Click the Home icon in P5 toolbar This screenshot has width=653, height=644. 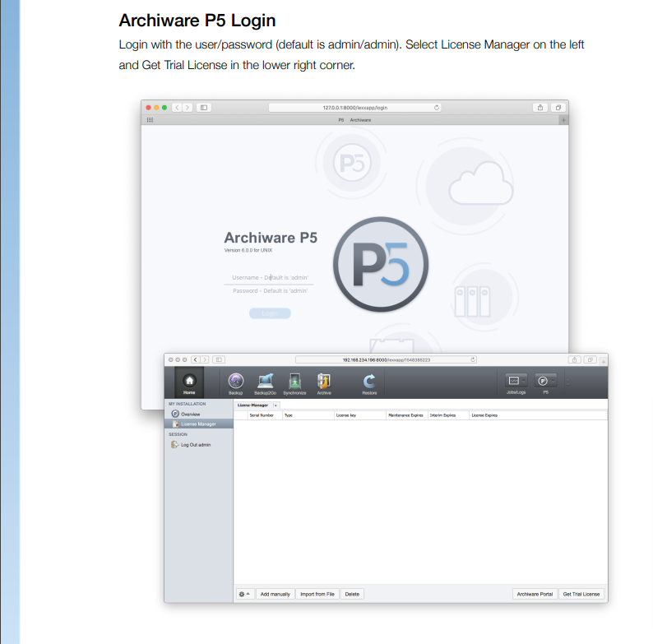click(189, 382)
